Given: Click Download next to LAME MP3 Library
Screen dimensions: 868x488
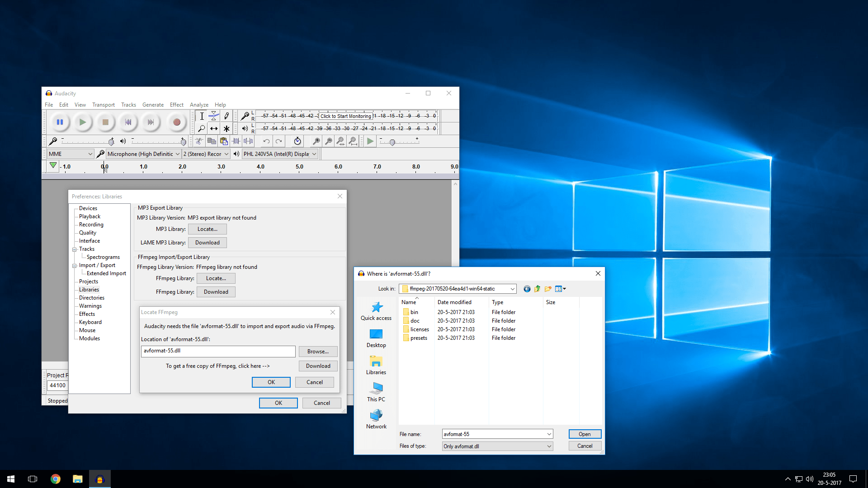Looking at the screenshot, I should coord(207,243).
